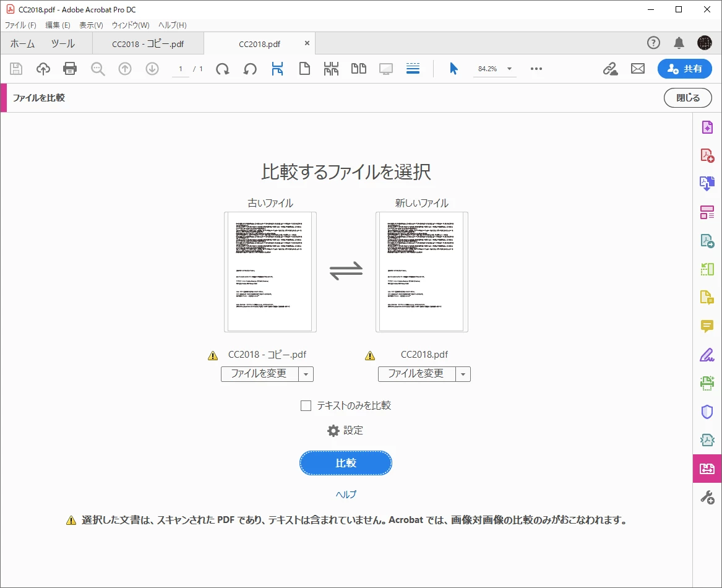
Task: Click ファイルを変更 for the new file
Action: pyautogui.click(x=417, y=374)
